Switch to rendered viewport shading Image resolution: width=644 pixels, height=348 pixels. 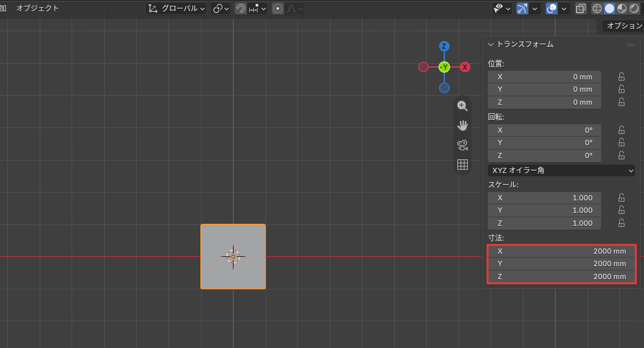pos(634,8)
